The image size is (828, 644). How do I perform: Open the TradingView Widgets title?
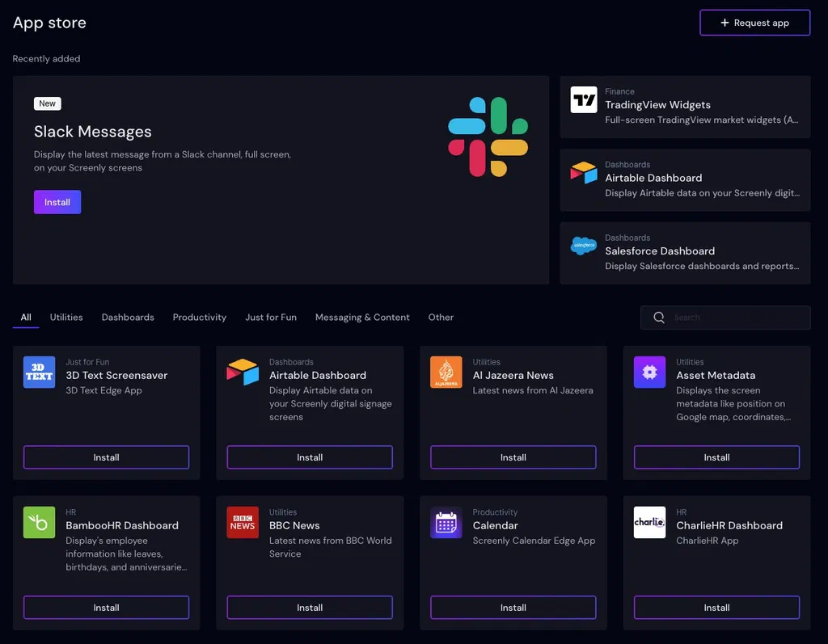pyautogui.click(x=657, y=104)
